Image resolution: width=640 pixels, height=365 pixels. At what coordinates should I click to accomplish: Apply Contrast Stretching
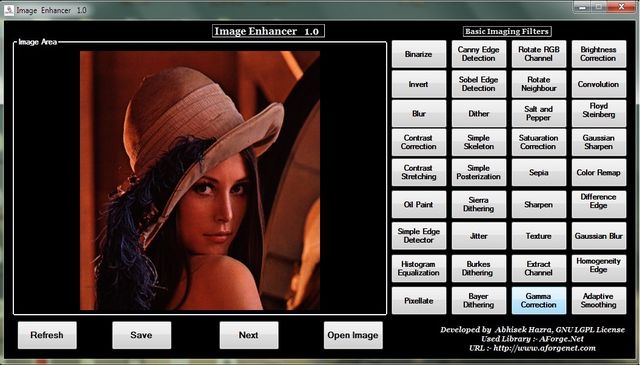point(419,172)
